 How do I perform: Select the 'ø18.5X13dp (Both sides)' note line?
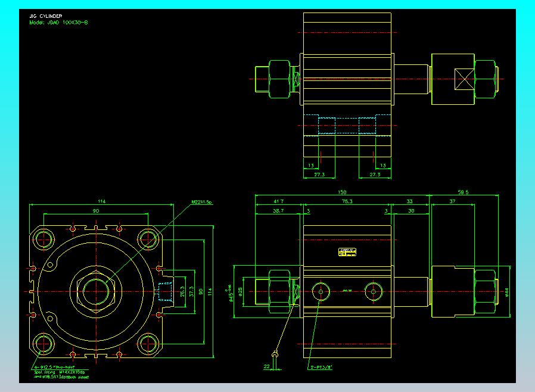click(x=61, y=377)
